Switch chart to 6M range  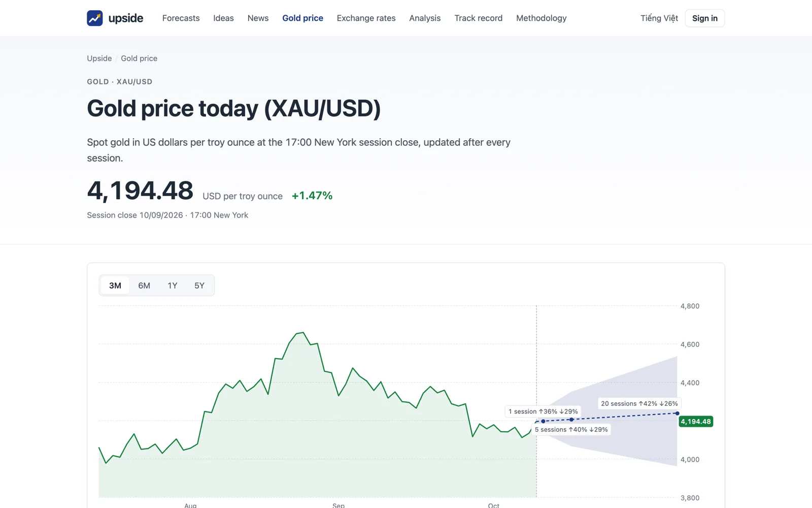tap(144, 285)
